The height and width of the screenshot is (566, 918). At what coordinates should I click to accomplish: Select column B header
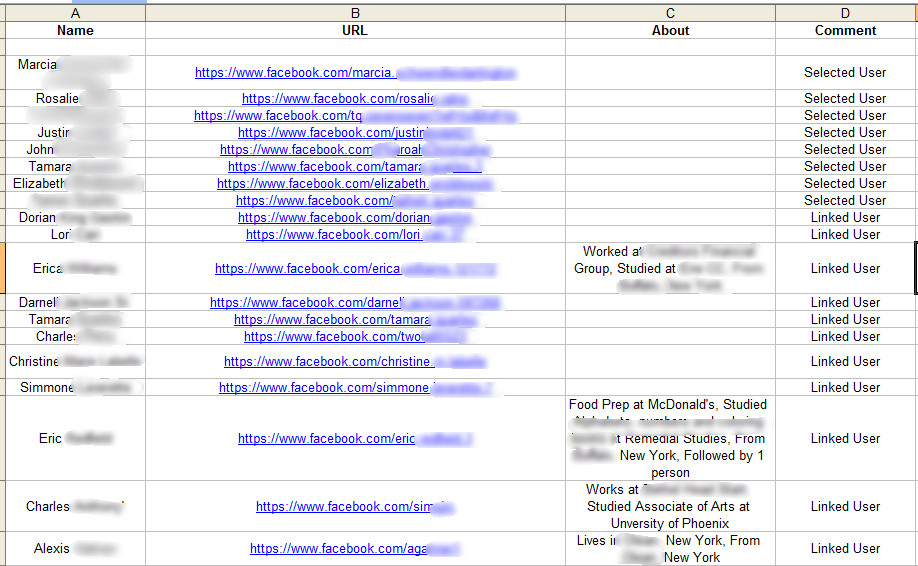click(355, 13)
